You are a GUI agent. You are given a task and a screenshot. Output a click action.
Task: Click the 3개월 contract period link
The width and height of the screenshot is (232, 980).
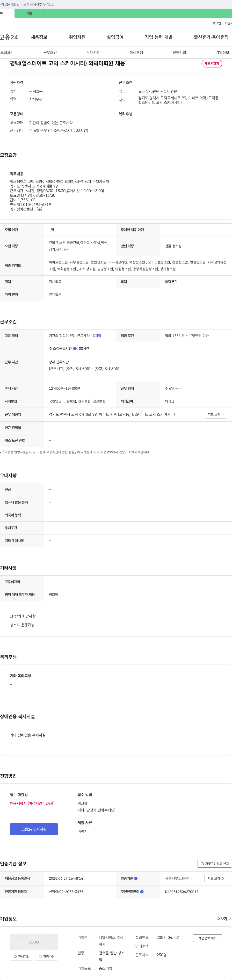[x=97, y=336]
